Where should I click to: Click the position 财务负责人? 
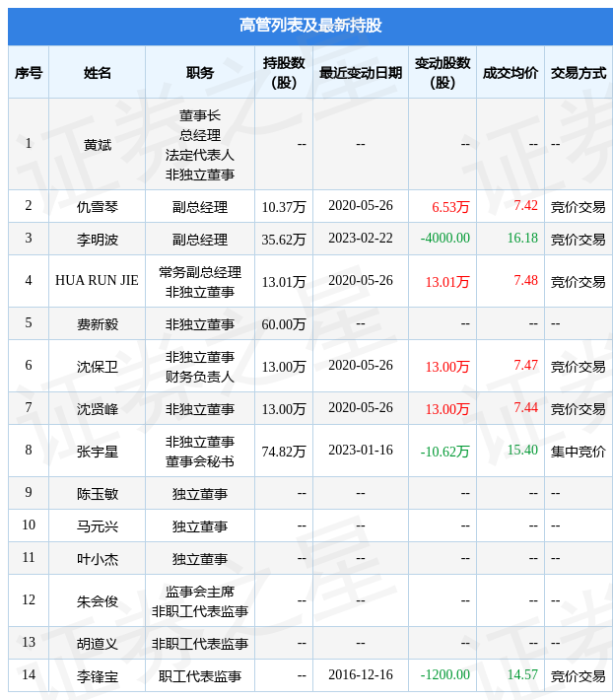200,377
